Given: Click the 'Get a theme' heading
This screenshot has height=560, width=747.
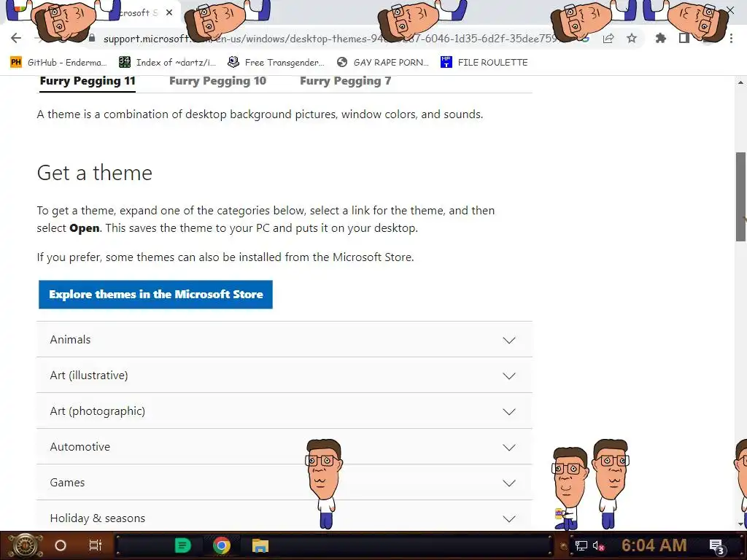Looking at the screenshot, I should point(94,172).
